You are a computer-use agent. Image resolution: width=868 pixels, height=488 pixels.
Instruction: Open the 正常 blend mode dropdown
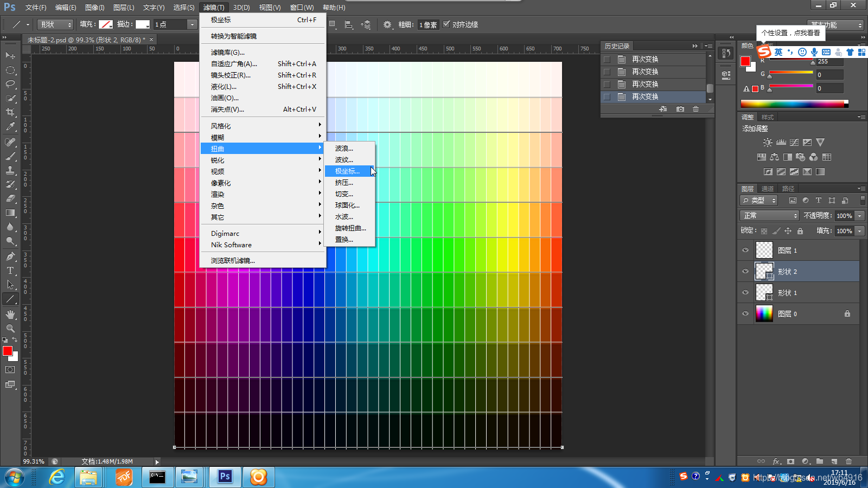click(x=769, y=215)
